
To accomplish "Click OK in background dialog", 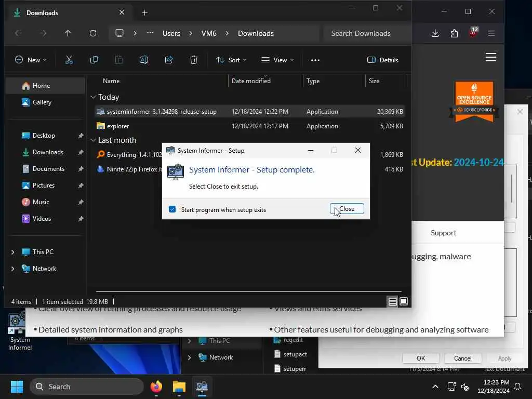I will (421, 358).
